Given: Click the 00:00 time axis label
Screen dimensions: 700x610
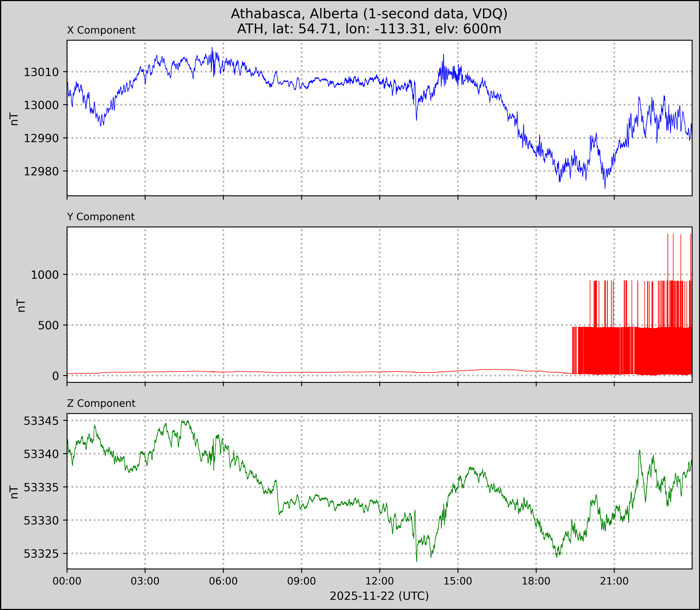Looking at the screenshot, I should point(67,581).
